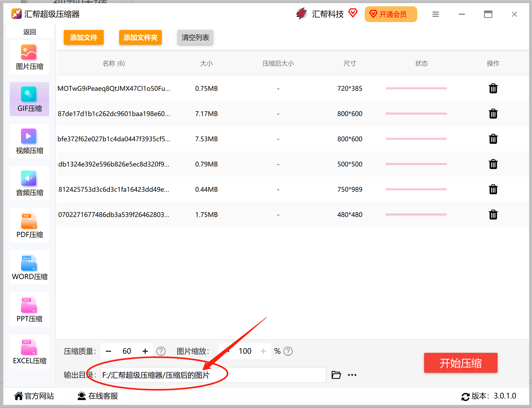This screenshot has height=408, width=532.
Task: Select file 812425753d3c6d3c1fa16423dd49e...
Action: [114, 190]
